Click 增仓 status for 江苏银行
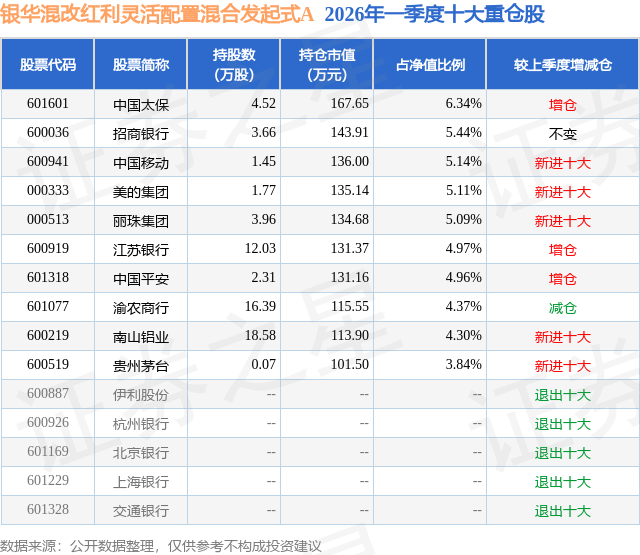The height and width of the screenshot is (555, 640). point(563,250)
